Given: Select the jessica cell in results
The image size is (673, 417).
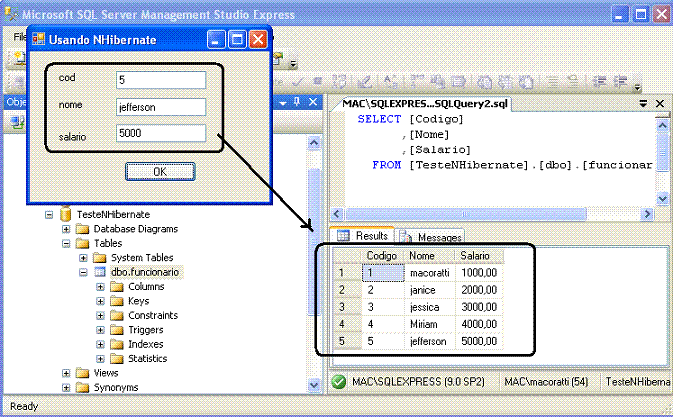Looking at the screenshot, I should [430, 307].
